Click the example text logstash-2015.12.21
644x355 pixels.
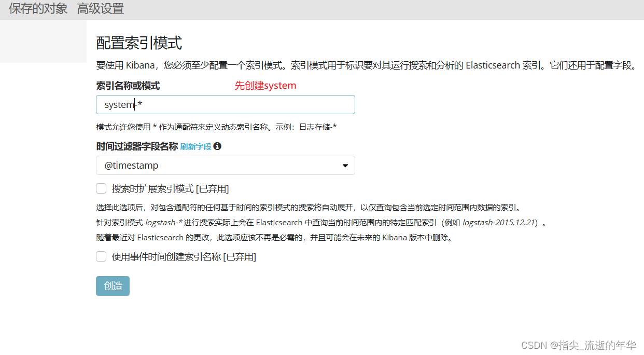tap(498, 223)
